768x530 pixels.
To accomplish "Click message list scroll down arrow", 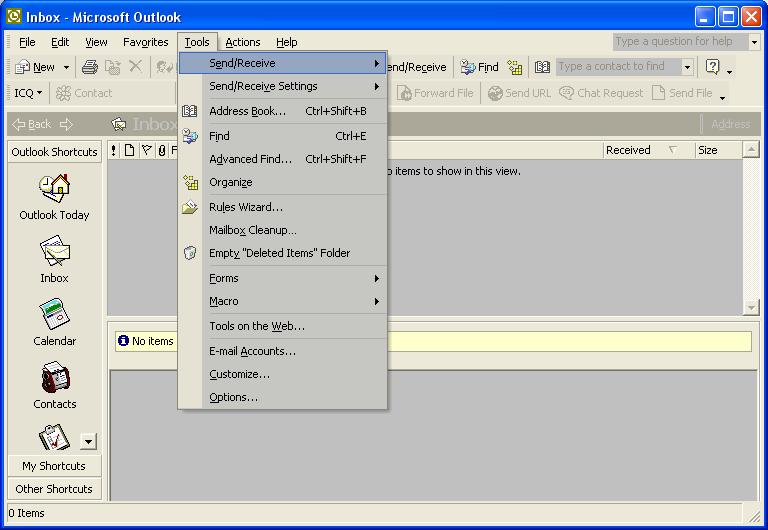I will point(750,307).
